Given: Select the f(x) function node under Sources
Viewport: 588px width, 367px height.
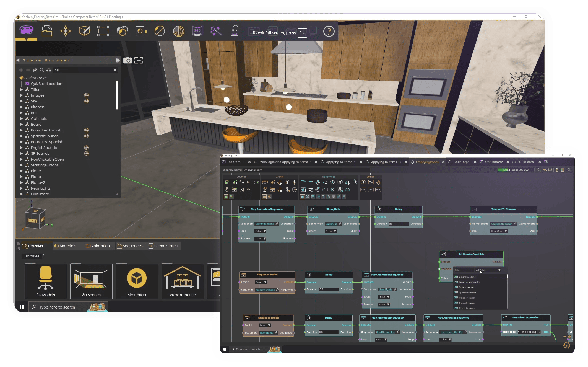Looking at the screenshot, I should (x=242, y=182).
